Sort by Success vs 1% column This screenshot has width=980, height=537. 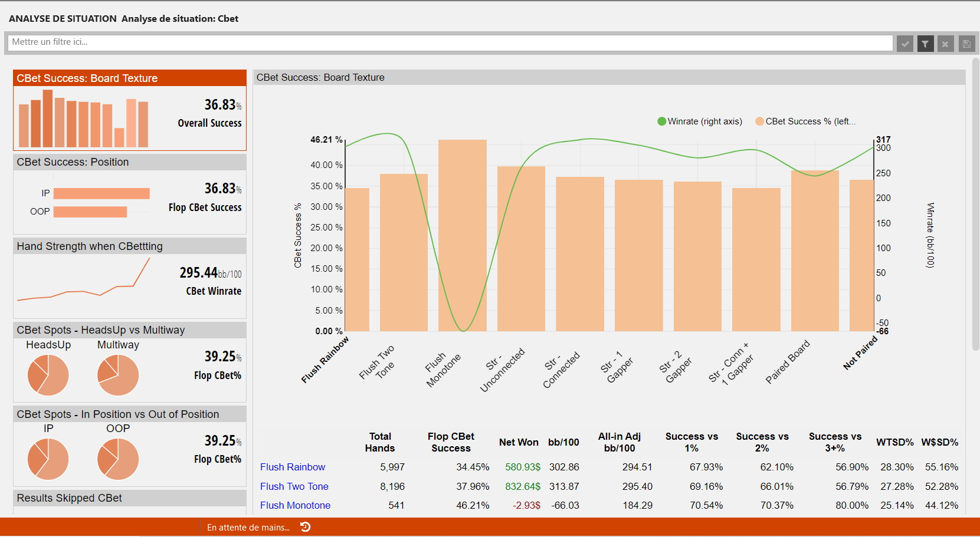691,442
